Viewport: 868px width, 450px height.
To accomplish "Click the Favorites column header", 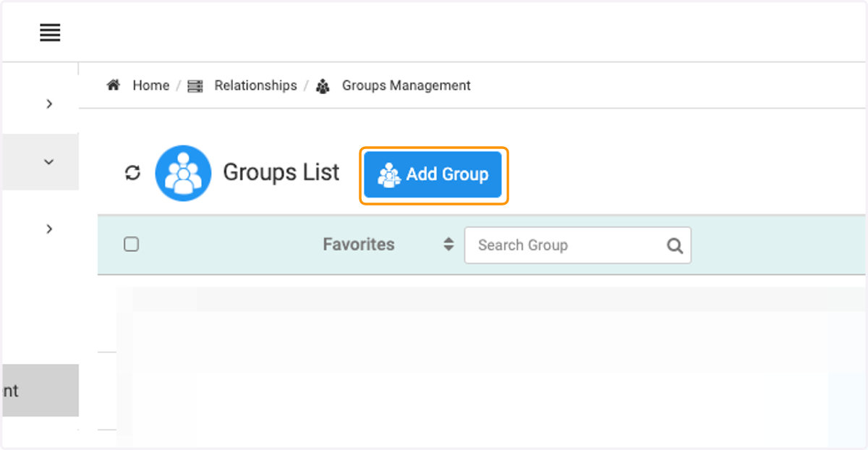I will (x=359, y=245).
